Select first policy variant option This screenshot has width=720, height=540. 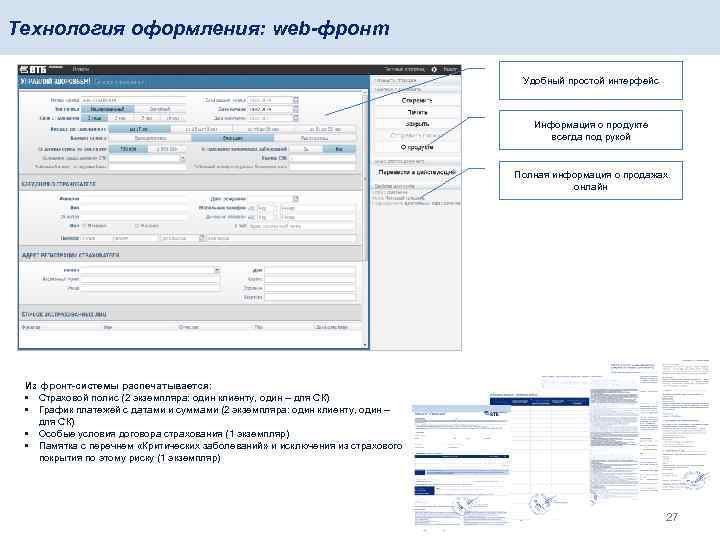(150, 138)
